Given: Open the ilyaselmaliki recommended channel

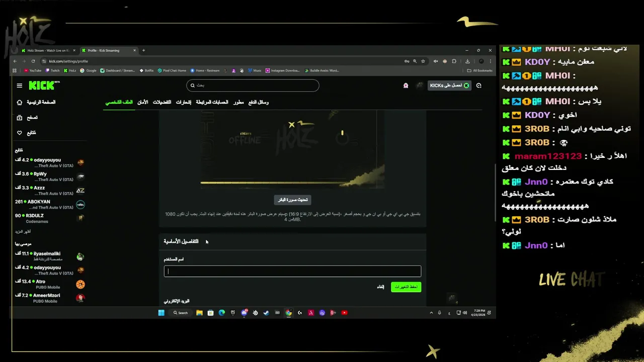Looking at the screenshot, I should click(x=50, y=256).
